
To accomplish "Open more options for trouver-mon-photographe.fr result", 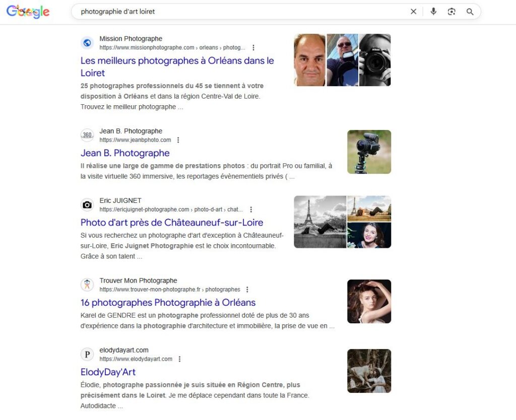I will pyautogui.click(x=247, y=290).
